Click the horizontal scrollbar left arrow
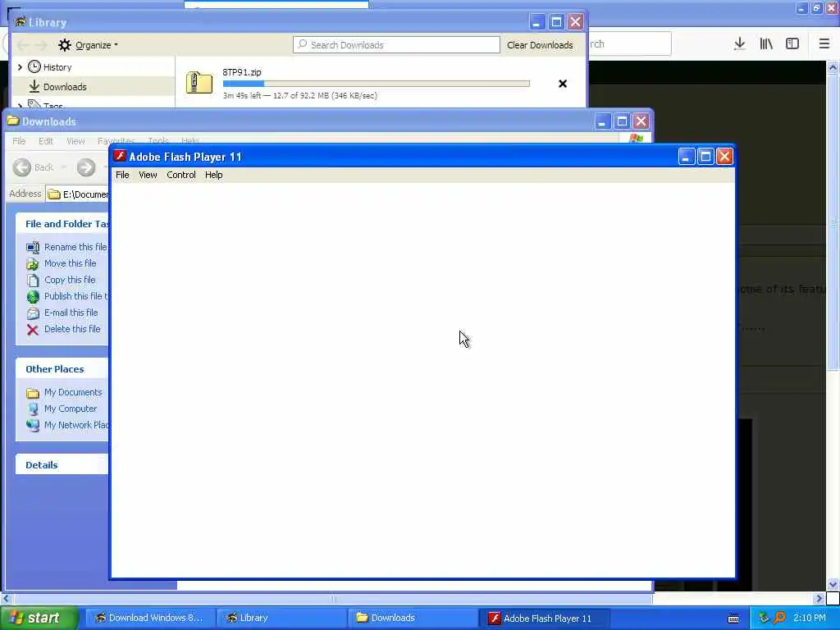Screen dimensions: 840x630 click(6, 598)
